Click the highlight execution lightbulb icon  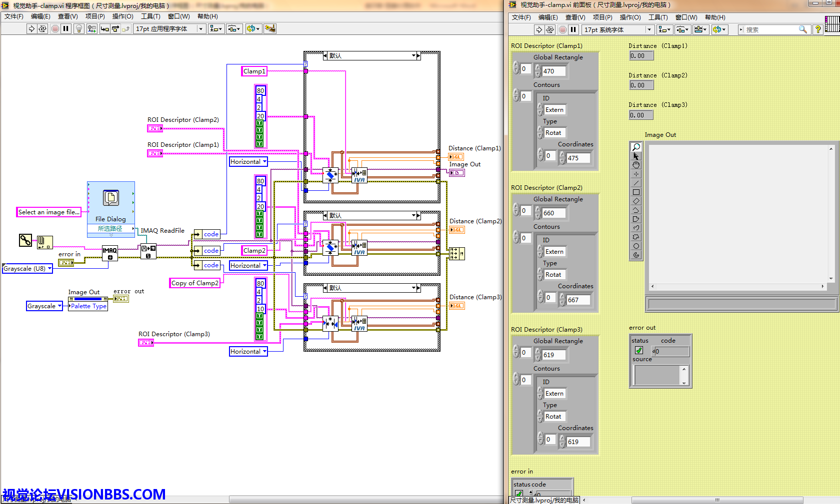click(78, 29)
